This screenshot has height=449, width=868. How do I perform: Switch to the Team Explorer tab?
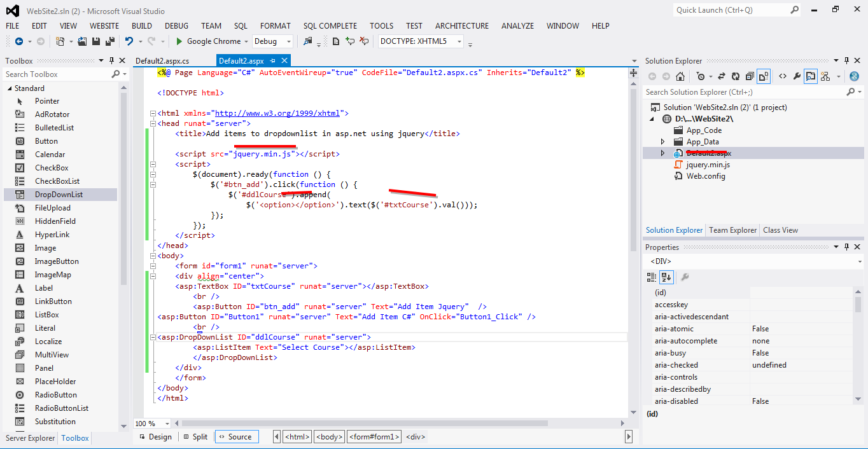point(733,230)
